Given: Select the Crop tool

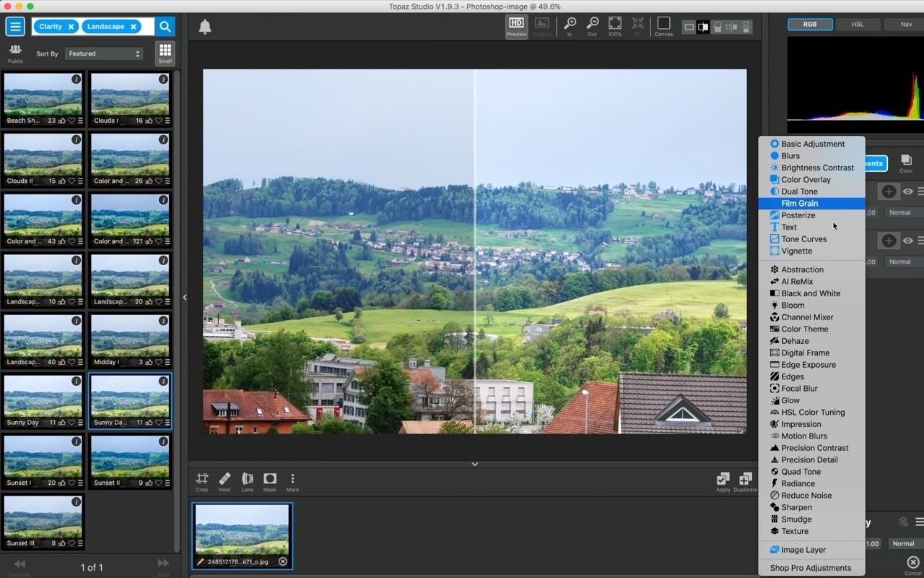Looking at the screenshot, I should click(x=202, y=482).
